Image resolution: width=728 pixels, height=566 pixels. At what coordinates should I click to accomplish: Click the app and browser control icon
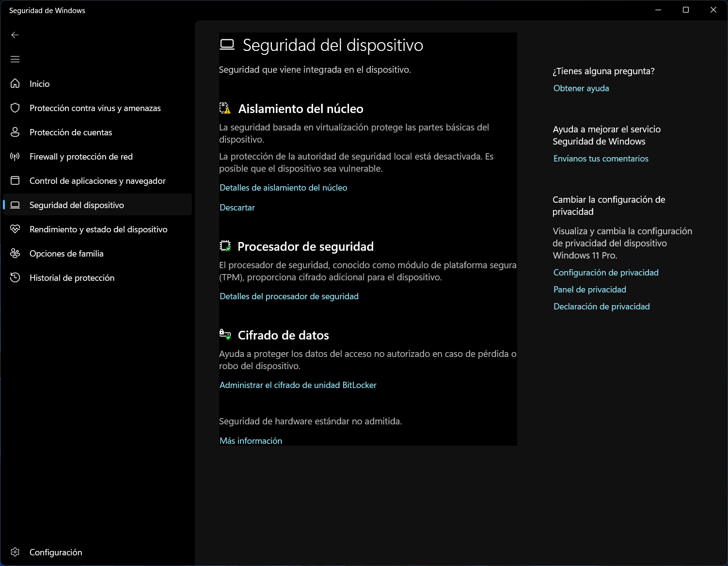click(x=15, y=180)
